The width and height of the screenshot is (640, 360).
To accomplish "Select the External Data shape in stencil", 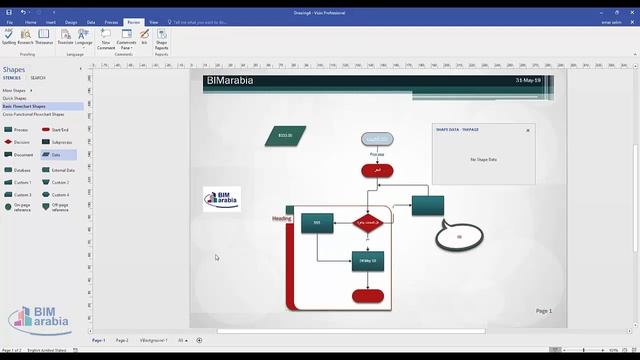I will pyautogui.click(x=58, y=170).
